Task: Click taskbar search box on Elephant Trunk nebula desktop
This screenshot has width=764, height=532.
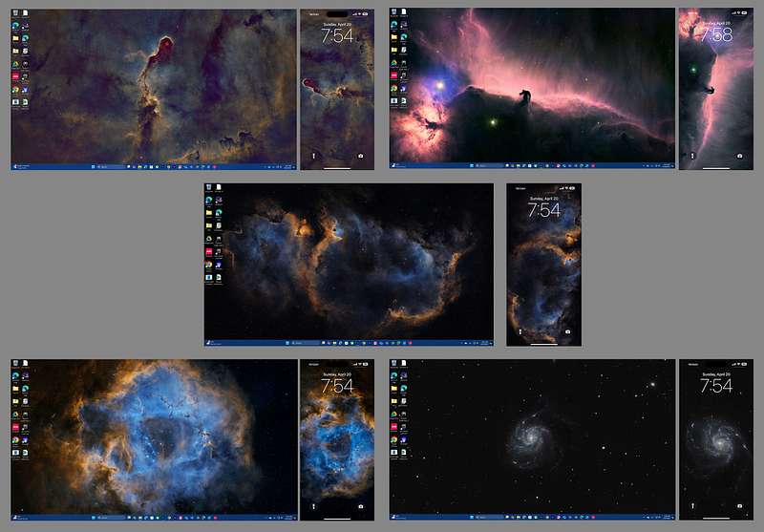Action: (111, 166)
